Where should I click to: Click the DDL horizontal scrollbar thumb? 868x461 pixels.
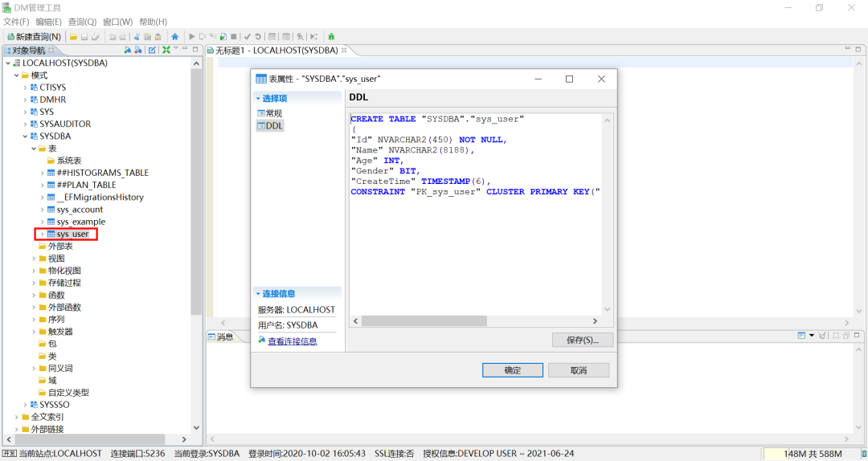click(424, 321)
